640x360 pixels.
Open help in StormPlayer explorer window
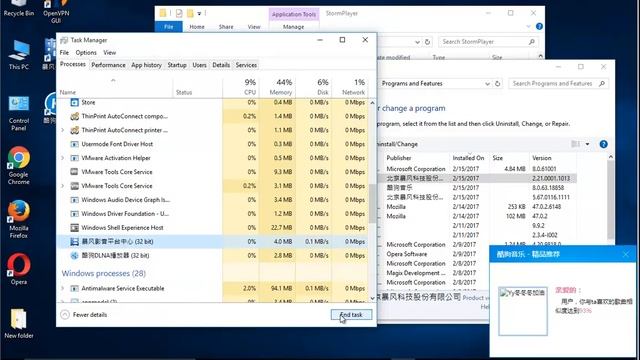point(539,27)
